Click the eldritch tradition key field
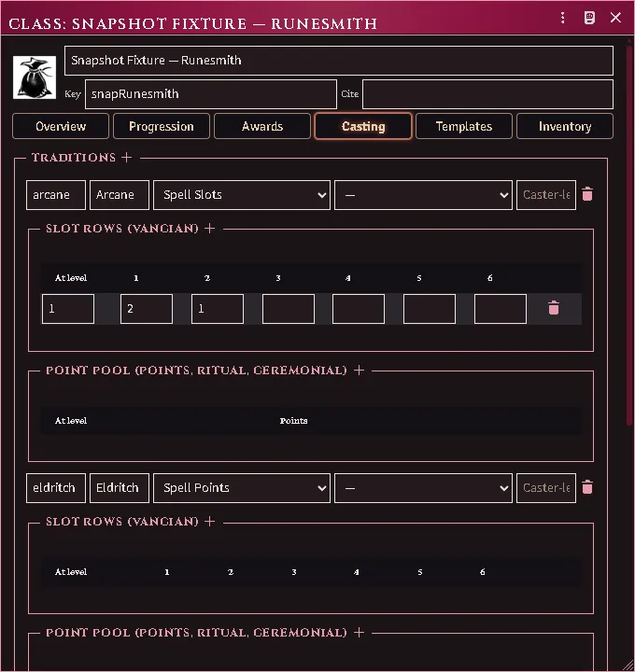The image size is (635, 672). tap(56, 488)
